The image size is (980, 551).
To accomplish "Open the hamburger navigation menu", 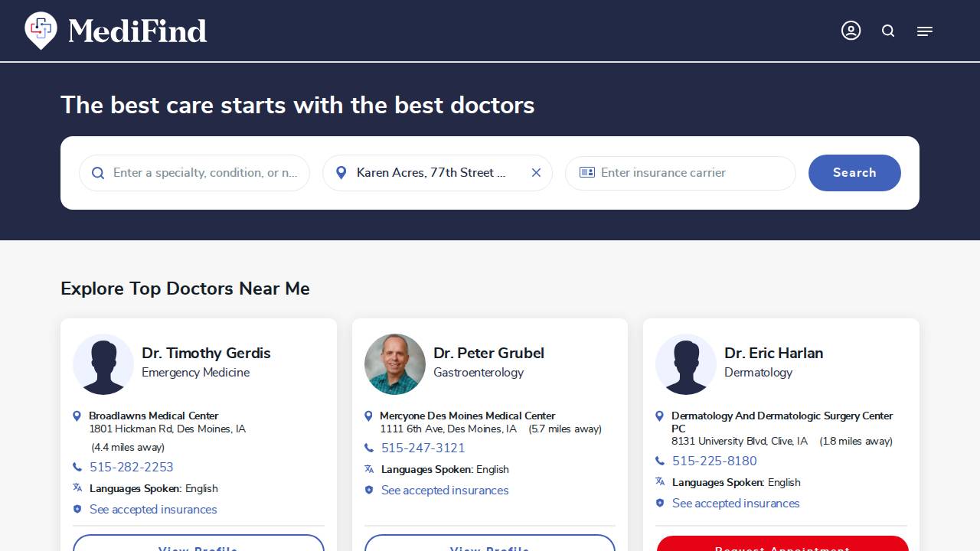I will pos(924,31).
